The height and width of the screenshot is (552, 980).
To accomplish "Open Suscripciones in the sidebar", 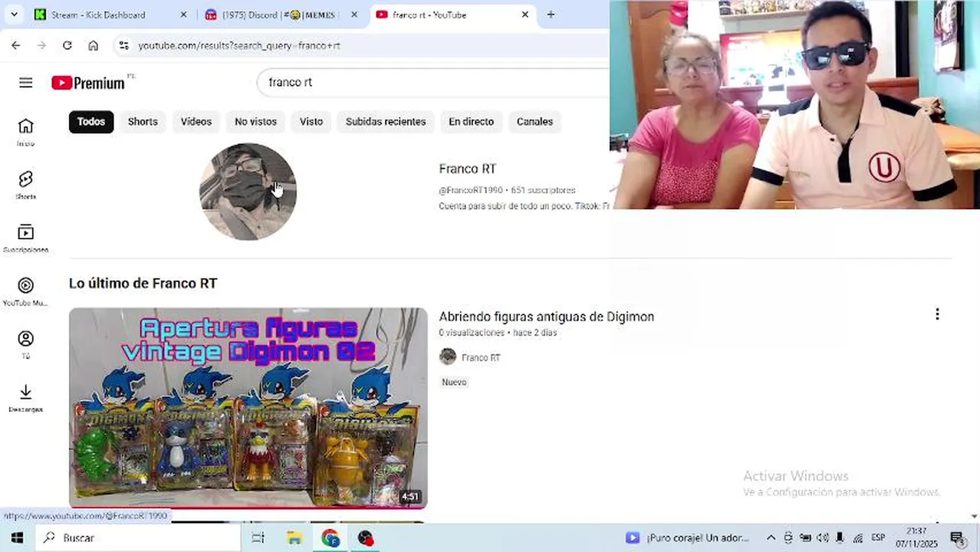I will pos(25,238).
